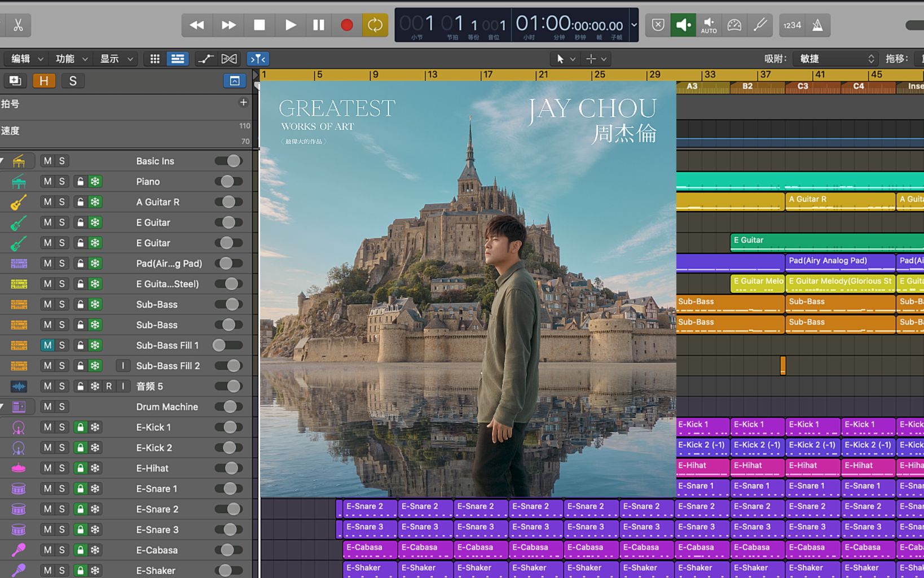This screenshot has width=924, height=578.
Task: Start playback with the play button
Action: [x=290, y=25]
